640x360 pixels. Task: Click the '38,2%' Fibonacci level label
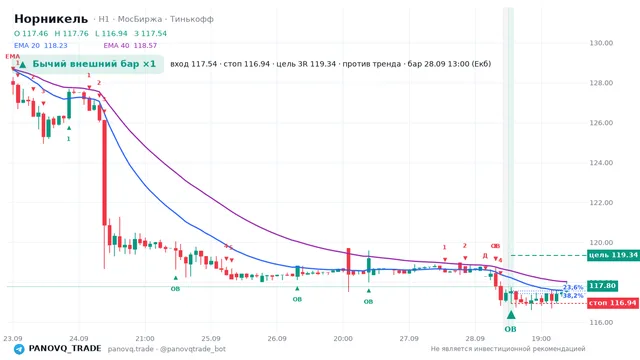(573, 295)
